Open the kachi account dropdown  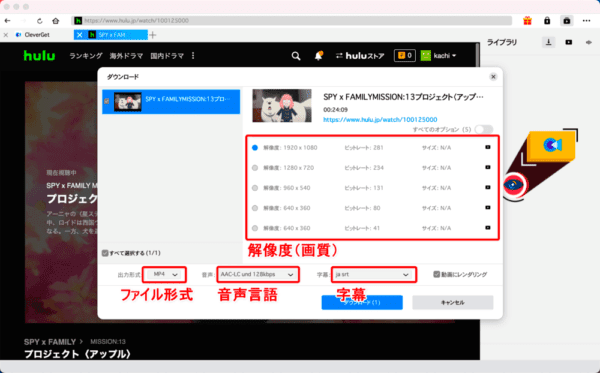click(x=439, y=56)
